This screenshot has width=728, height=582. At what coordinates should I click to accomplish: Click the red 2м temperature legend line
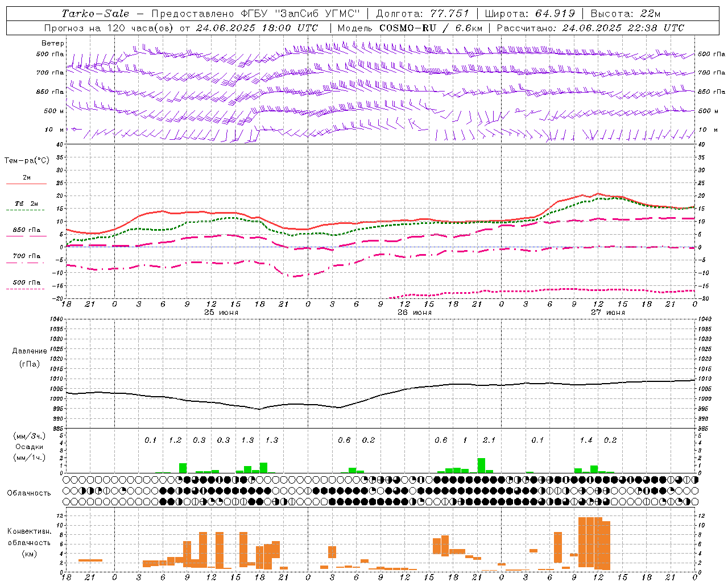click(26, 184)
